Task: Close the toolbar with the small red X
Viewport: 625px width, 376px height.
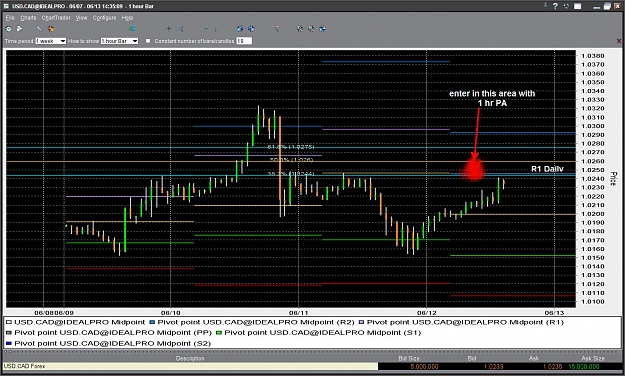Action: (619, 41)
